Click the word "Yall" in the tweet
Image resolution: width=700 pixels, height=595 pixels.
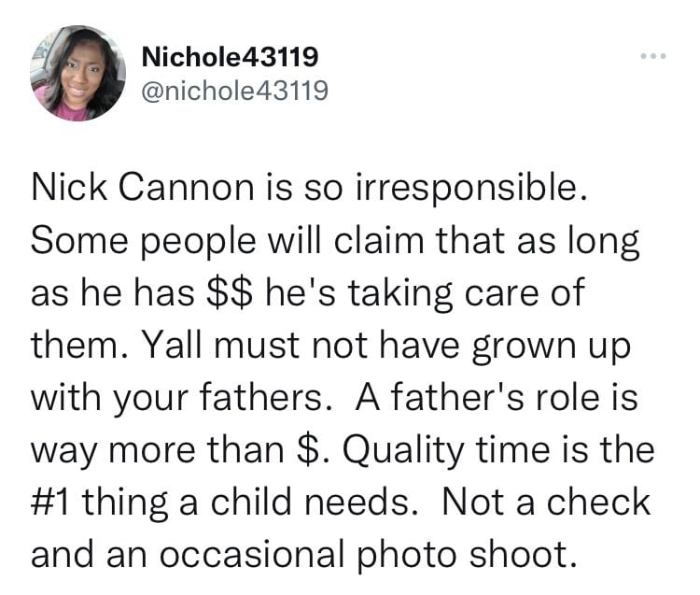(175, 346)
